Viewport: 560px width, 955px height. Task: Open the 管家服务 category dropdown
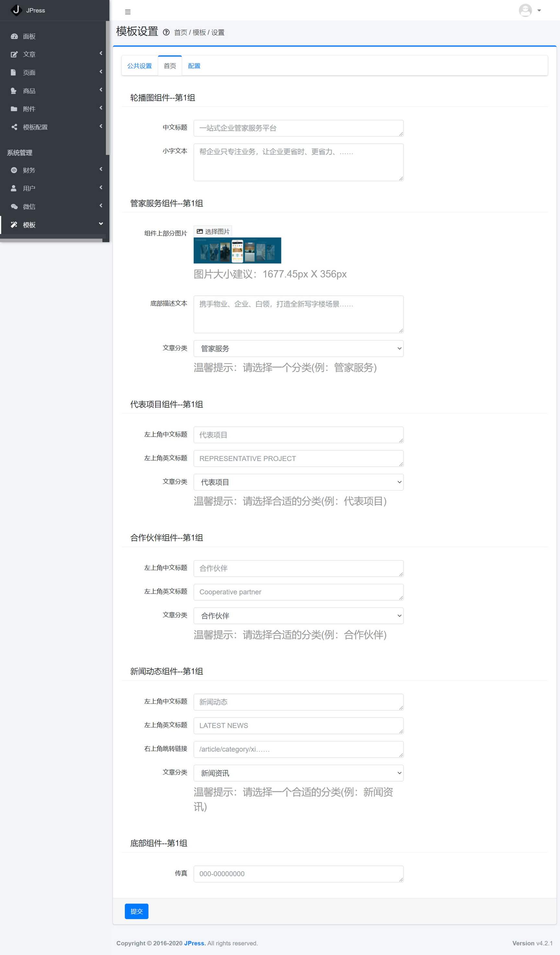tap(298, 349)
